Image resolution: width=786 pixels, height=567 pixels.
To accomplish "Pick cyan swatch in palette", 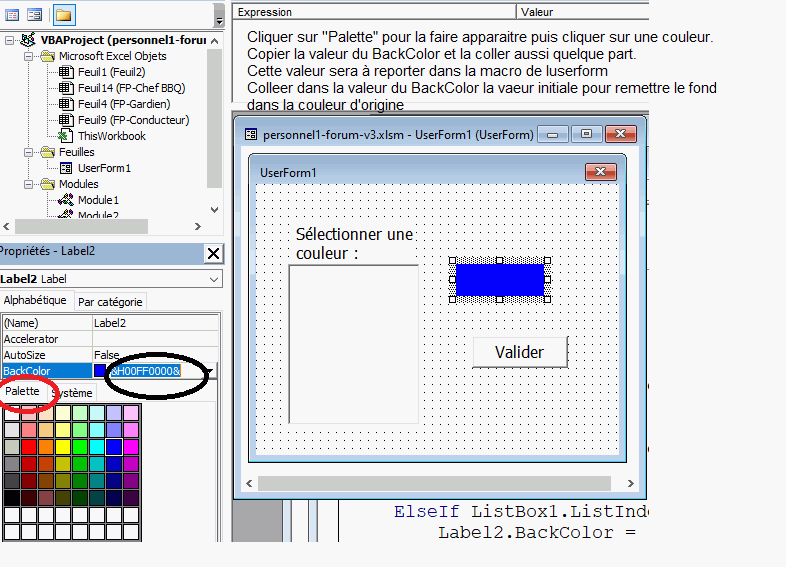I will 97,447.
